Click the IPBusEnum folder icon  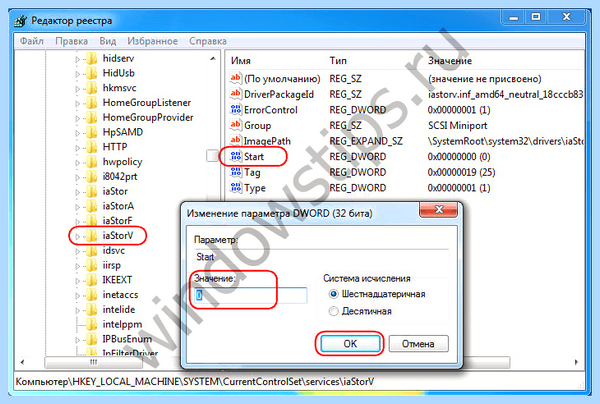(x=91, y=339)
